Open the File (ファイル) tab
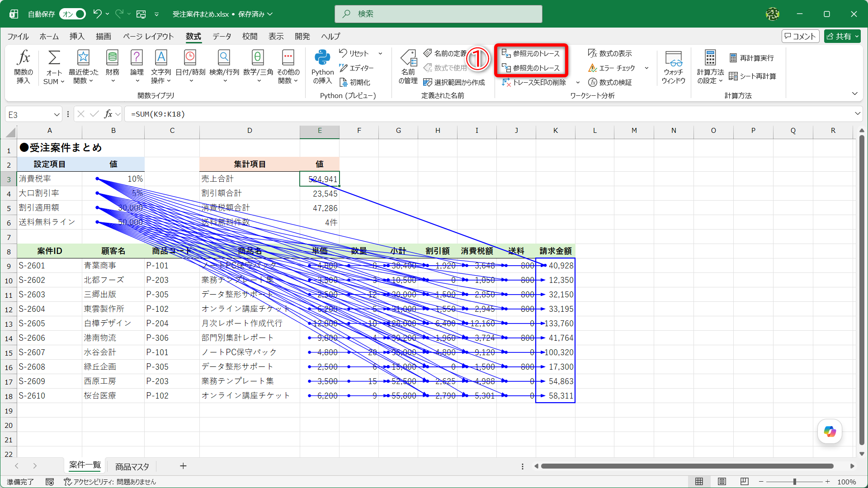The width and height of the screenshot is (868, 488). [x=18, y=36]
